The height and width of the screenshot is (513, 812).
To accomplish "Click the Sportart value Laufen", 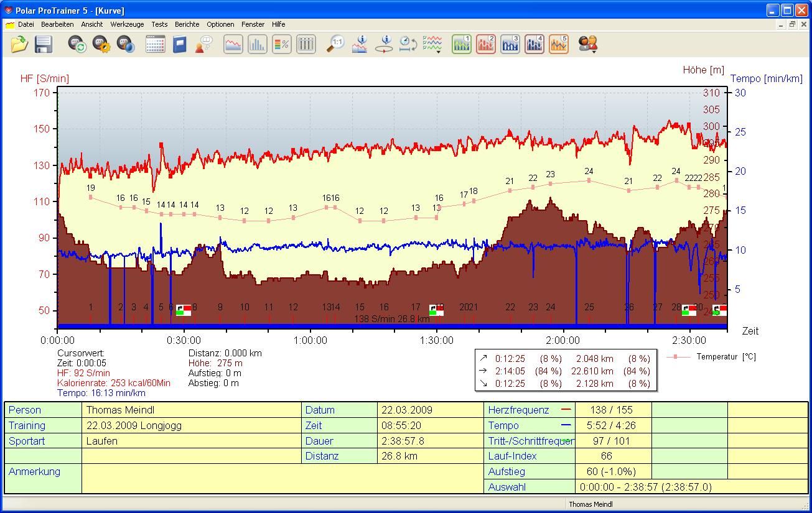I will pos(192,441).
